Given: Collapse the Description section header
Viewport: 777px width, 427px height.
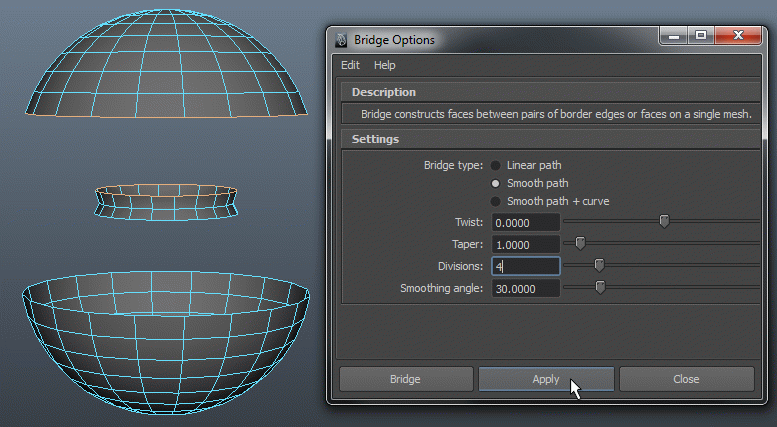Looking at the screenshot, I should coord(384,92).
